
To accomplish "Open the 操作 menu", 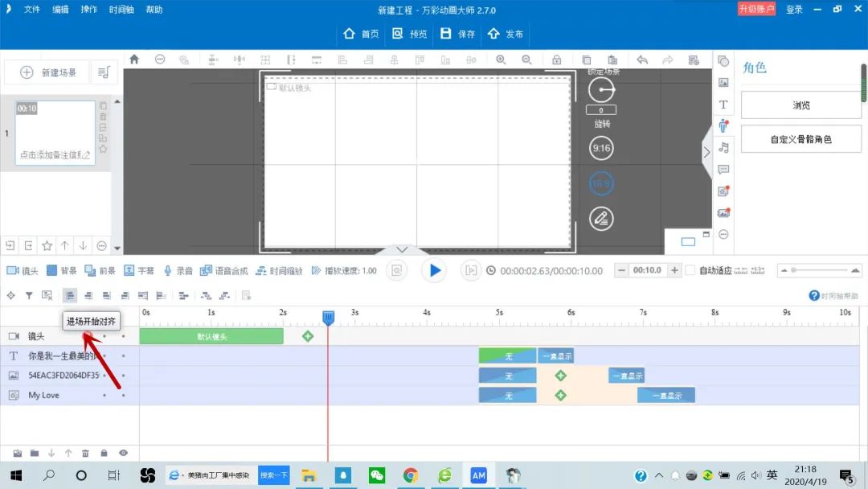I will pyautogui.click(x=88, y=10).
